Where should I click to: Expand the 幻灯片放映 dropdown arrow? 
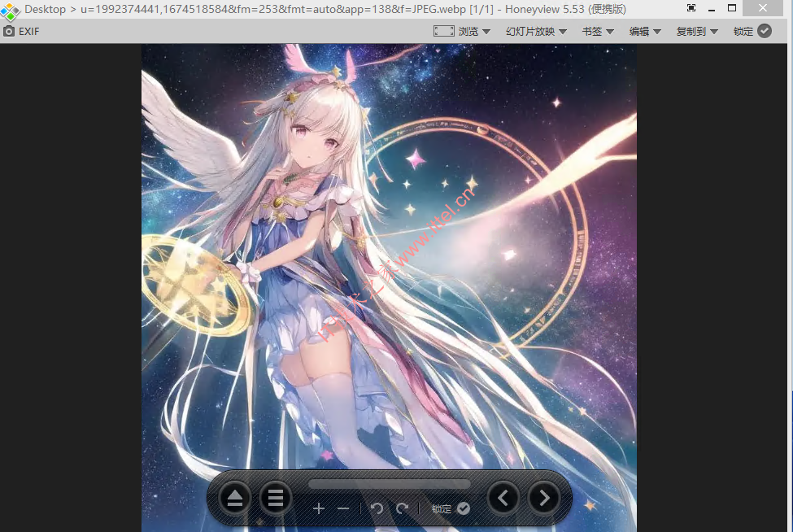coord(563,32)
